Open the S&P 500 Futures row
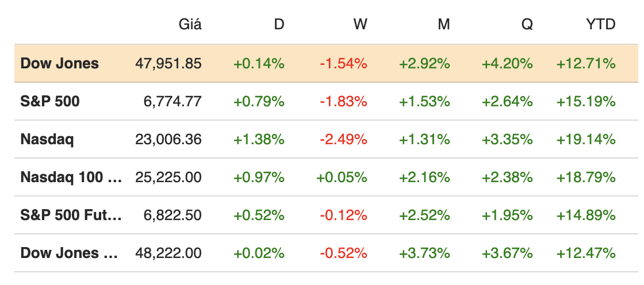The height and width of the screenshot is (285, 644). [71, 215]
